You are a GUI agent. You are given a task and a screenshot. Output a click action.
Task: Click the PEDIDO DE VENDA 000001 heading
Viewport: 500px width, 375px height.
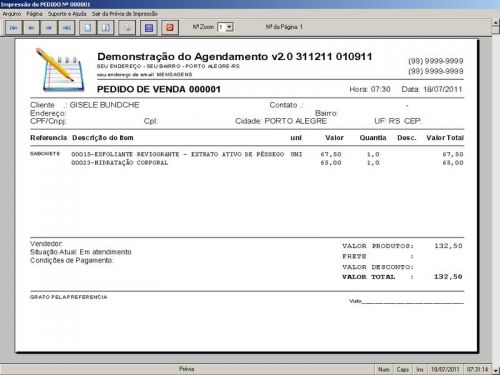coord(159,89)
